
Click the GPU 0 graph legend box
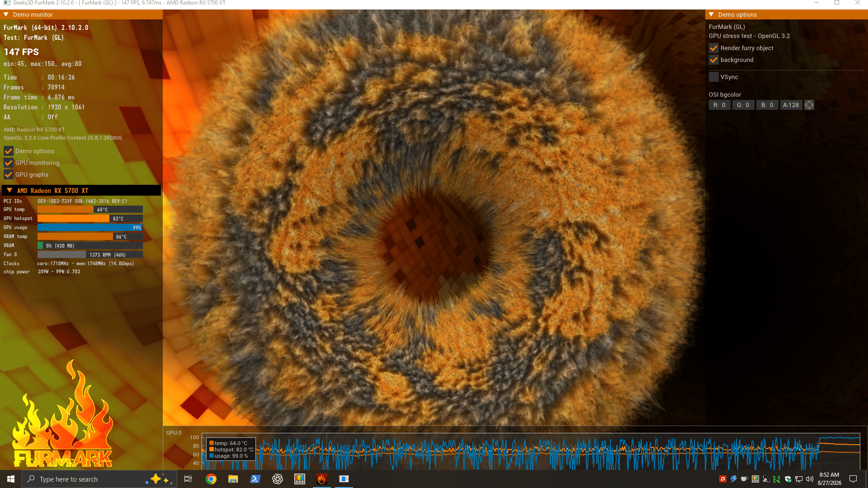click(231, 449)
